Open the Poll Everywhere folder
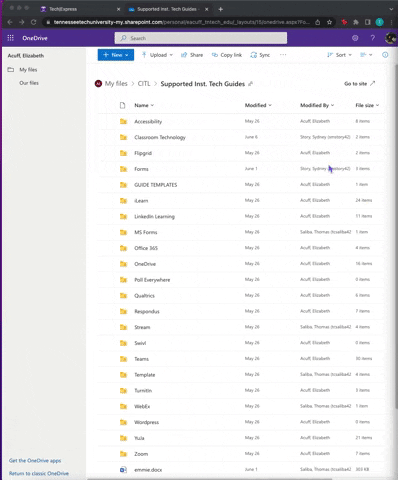398x480 pixels. tap(152, 280)
